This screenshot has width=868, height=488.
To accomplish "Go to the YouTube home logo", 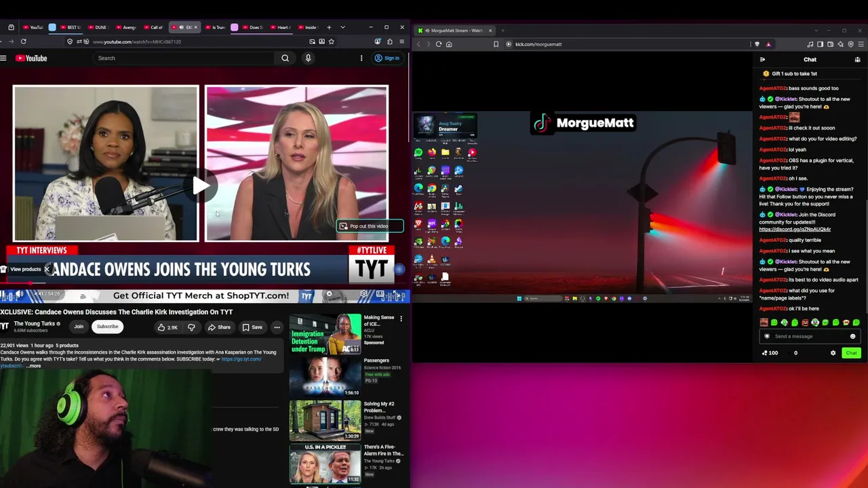I will click(x=32, y=58).
